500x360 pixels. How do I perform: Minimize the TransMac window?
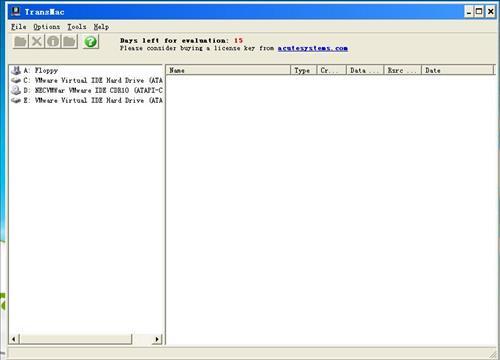point(469,12)
